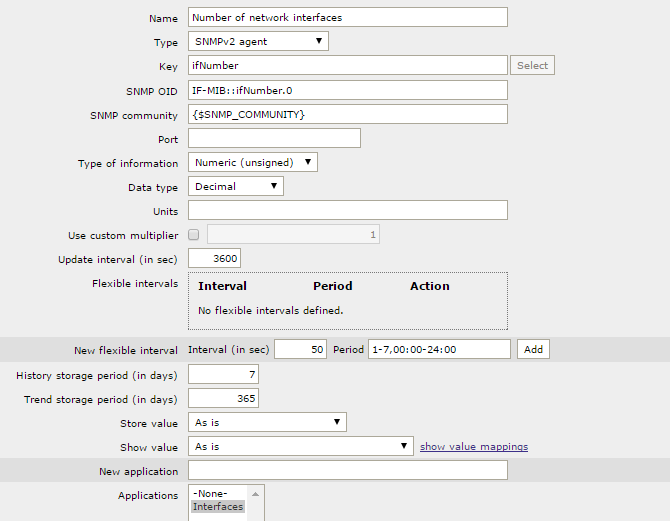The image size is (670, 521).
Task: Click the Update interval field
Action: coord(214,259)
